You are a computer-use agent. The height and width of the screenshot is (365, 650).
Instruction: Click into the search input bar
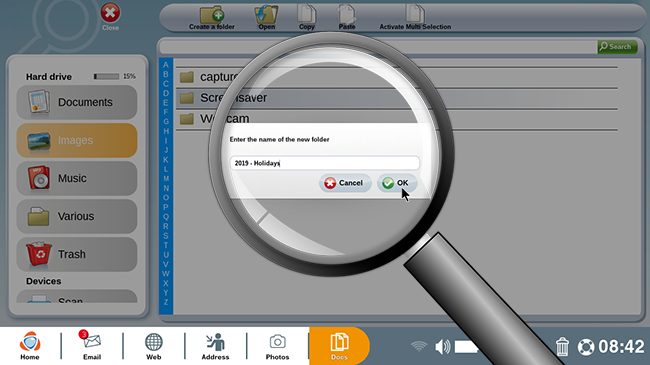[x=378, y=47]
